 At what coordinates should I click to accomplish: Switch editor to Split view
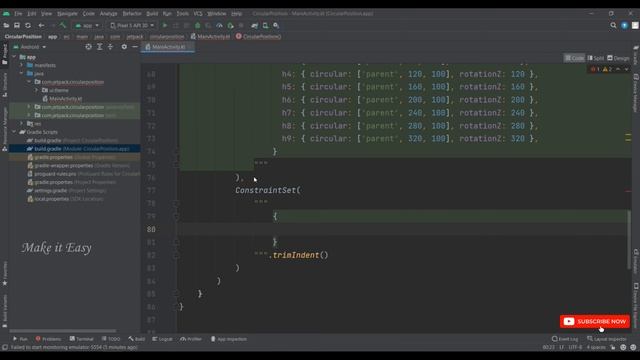pos(596,58)
